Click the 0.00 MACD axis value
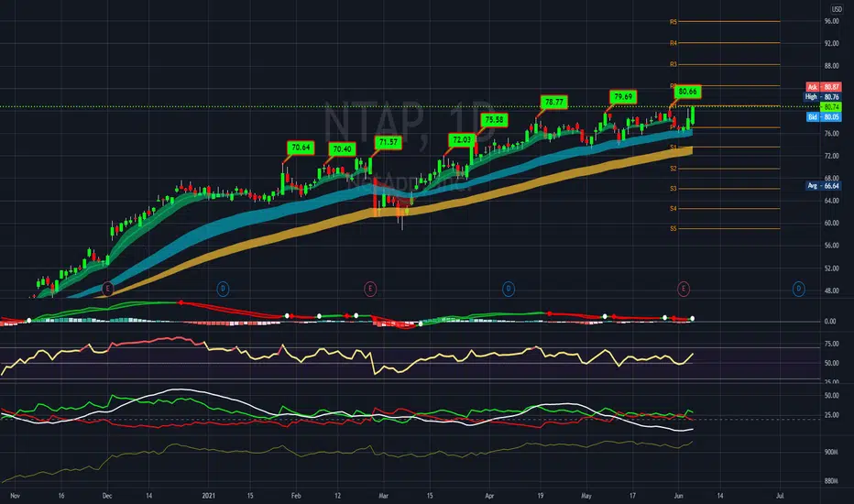 830,322
